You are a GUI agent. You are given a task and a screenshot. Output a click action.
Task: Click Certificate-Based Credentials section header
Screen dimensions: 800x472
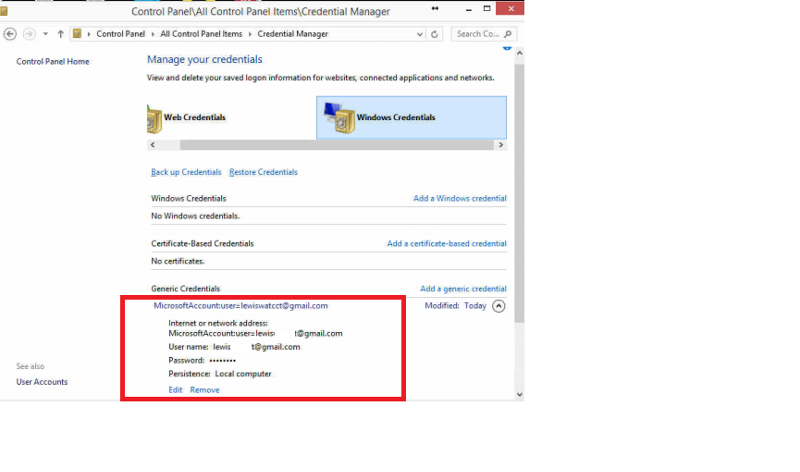[202, 243]
